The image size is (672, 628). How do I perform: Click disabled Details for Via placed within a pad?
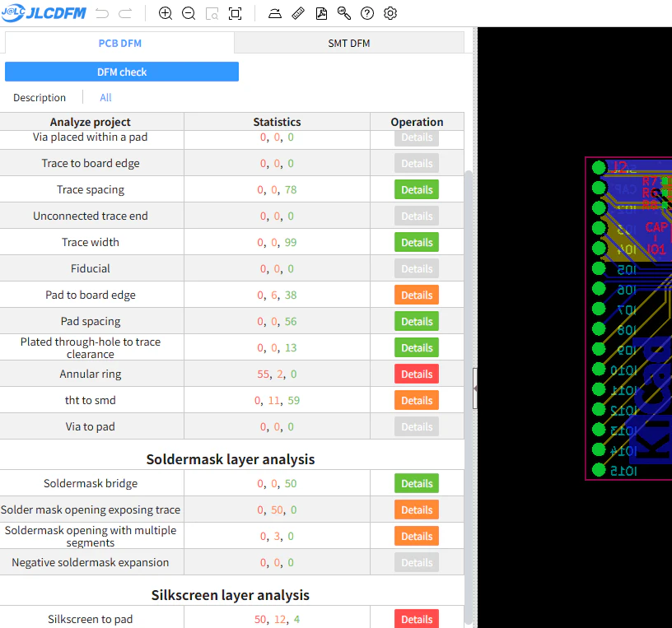[x=417, y=138]
